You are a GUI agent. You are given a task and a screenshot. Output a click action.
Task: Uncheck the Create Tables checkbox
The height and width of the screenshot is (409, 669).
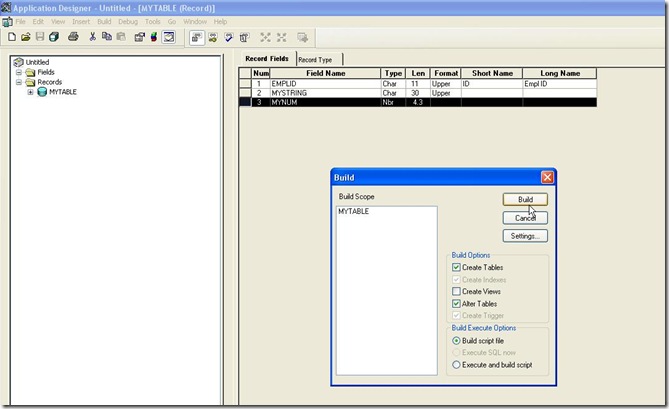click(x=457, y=268)
